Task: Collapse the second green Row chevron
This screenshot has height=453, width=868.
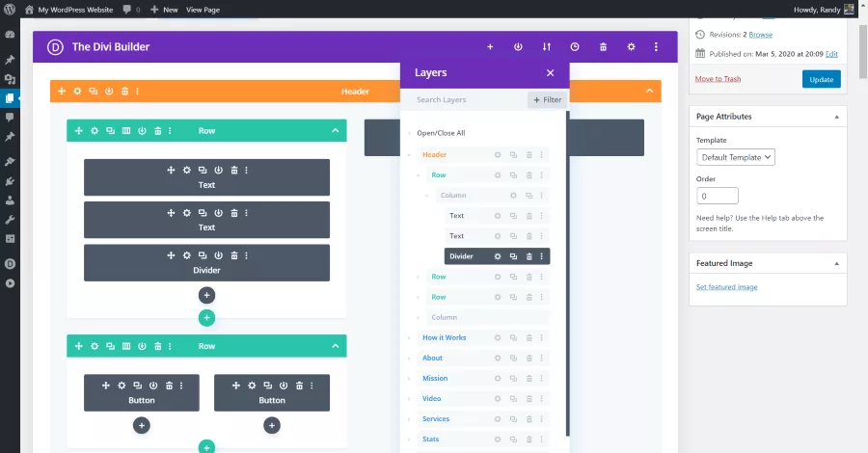Action: click(335, 346)
